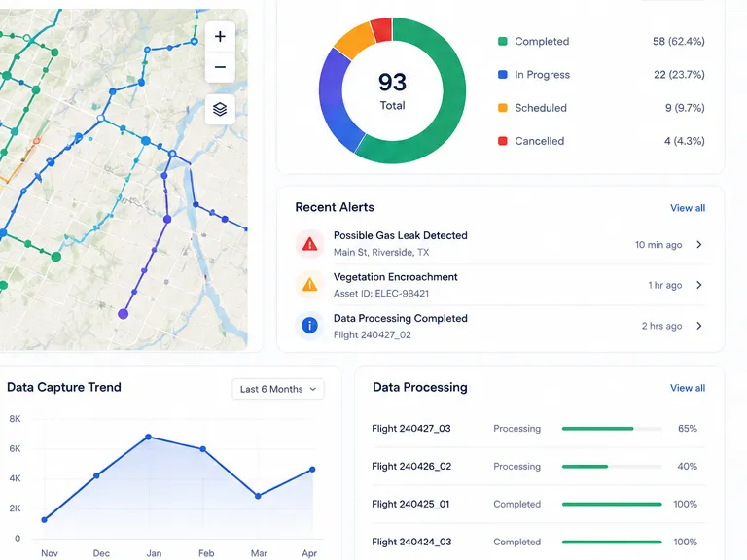The height and width of the screenshot is (560, 747).
Task: Select the In Progress legend swatch
Action: [x=502, y=75]
